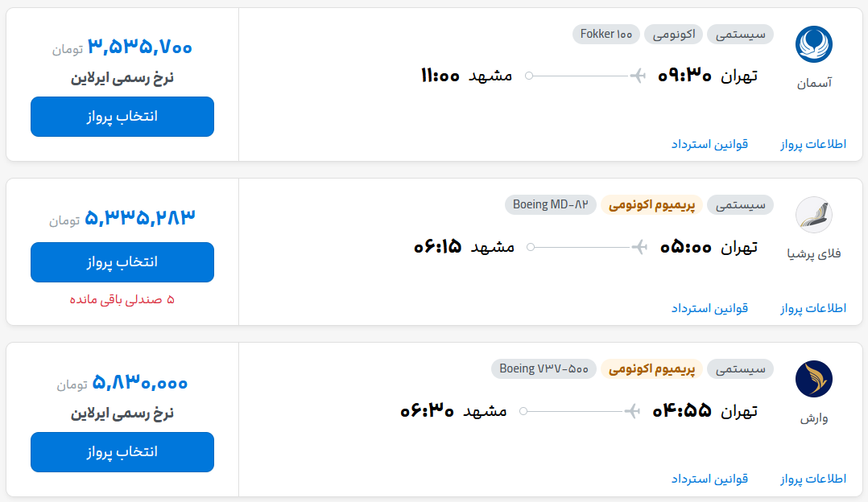Click the Fokker 100 aircraft tag

(606, 34)
